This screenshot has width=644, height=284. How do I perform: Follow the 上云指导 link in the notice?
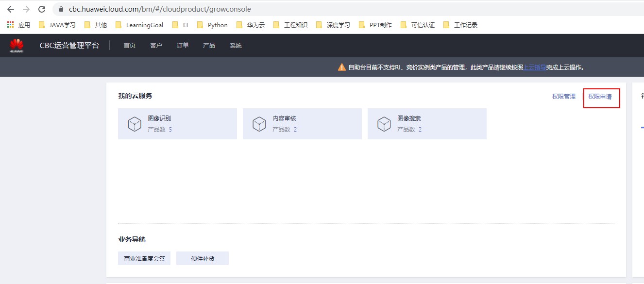click(535, 67)
